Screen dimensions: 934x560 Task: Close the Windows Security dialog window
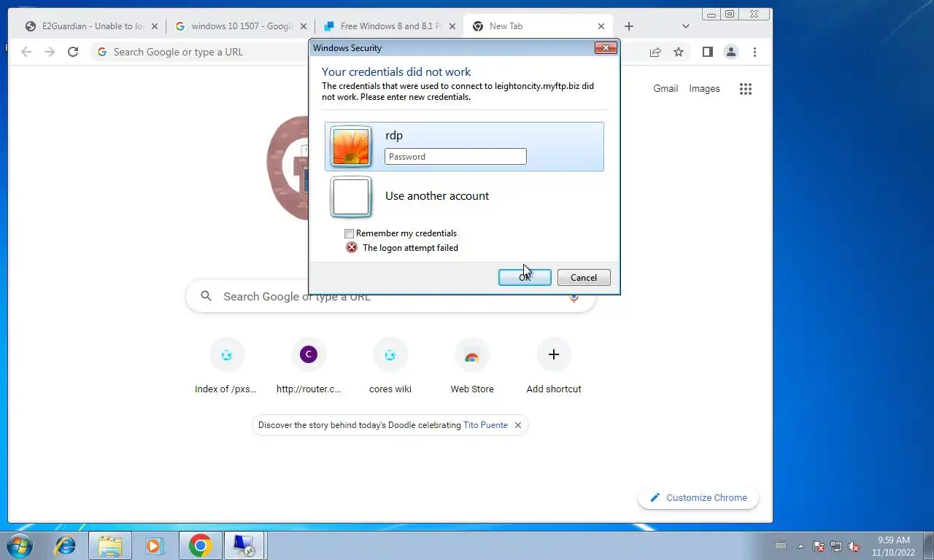606,48
